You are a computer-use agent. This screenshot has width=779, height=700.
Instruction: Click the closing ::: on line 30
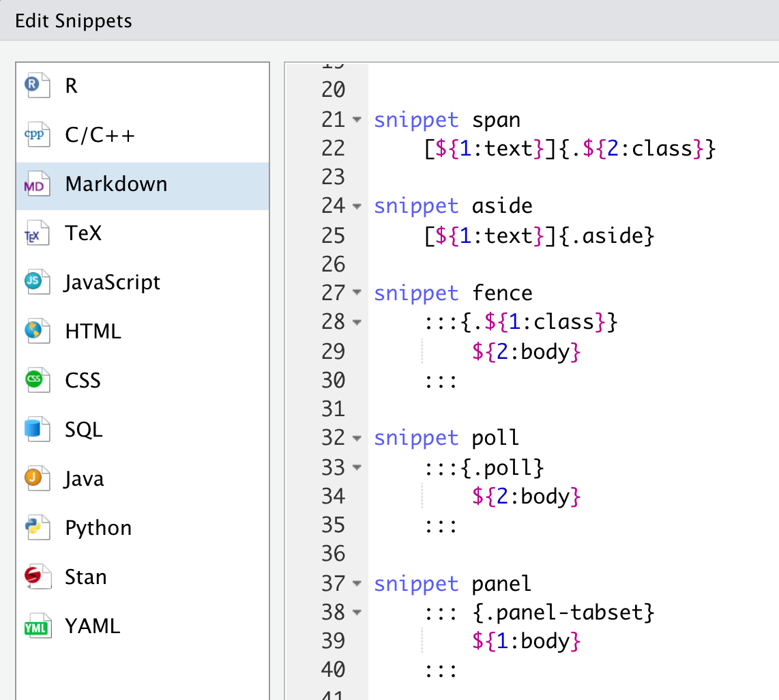coord(441,381)
